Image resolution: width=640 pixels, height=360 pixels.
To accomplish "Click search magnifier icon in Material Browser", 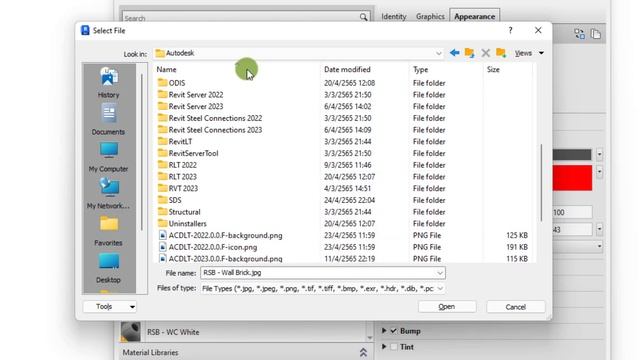I will tap(363, 17).
